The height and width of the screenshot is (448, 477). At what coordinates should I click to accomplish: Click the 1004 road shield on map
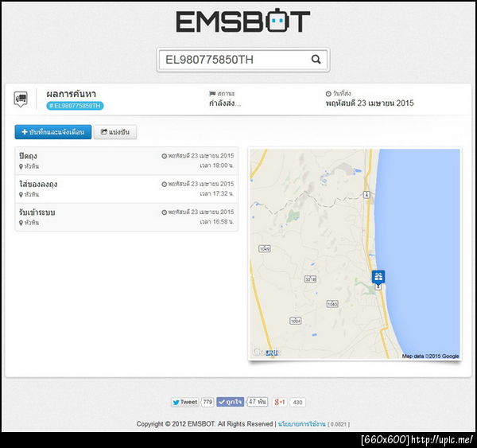pyautogui.click(x=296, y=321)
